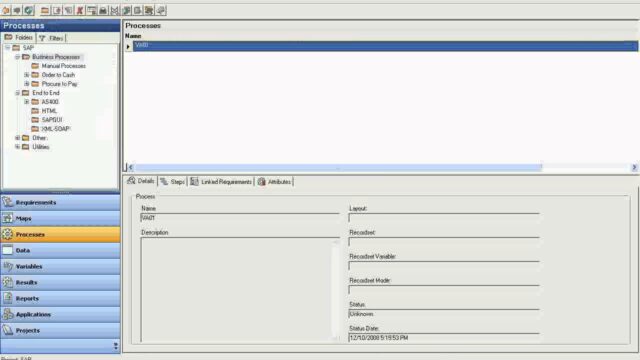Open the Linked Requirements tab
Screen dimensions: 640x360
pyautogui.click(x=221, y=182)
